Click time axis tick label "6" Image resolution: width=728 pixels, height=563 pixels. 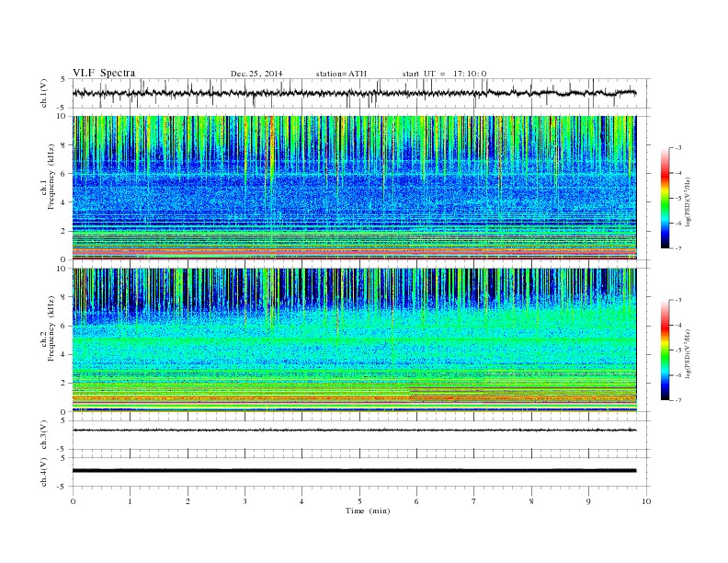click(416, 501)
